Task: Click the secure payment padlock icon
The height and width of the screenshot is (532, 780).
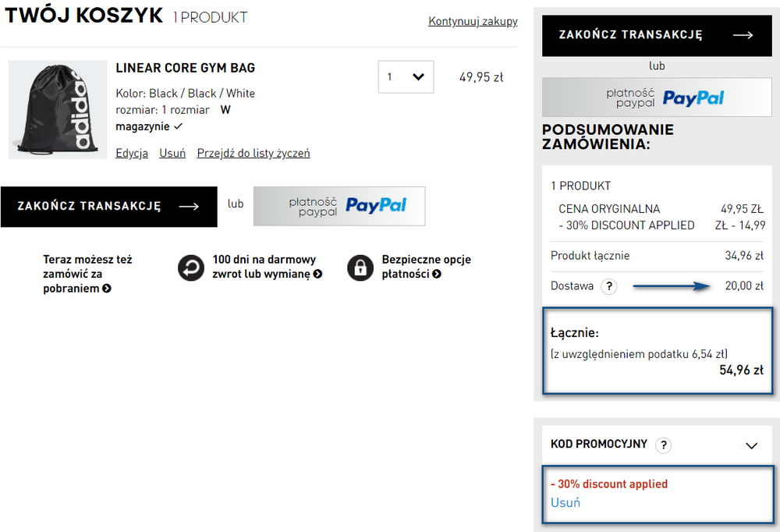Action: click(360, 268)
